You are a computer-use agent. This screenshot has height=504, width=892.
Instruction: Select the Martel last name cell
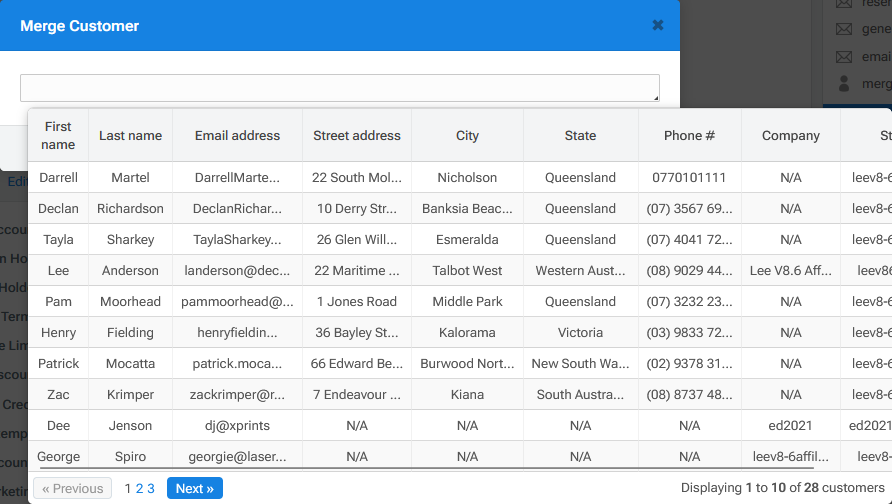(130, 177)
